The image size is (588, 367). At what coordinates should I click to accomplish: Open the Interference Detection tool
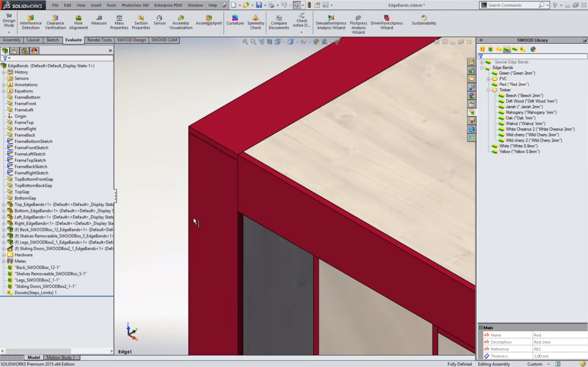click(30, 22)
